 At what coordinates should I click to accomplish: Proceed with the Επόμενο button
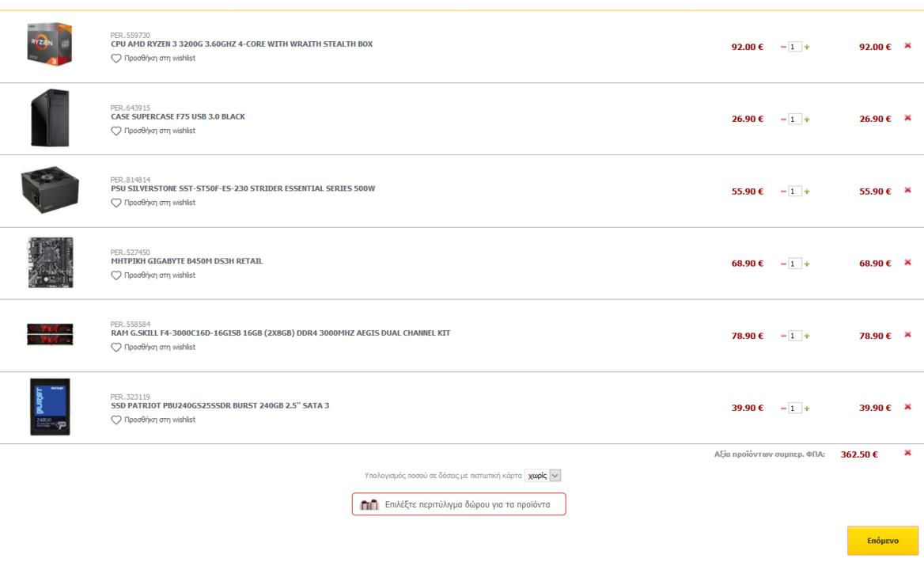pyautogui.click(x=883, y=541)
